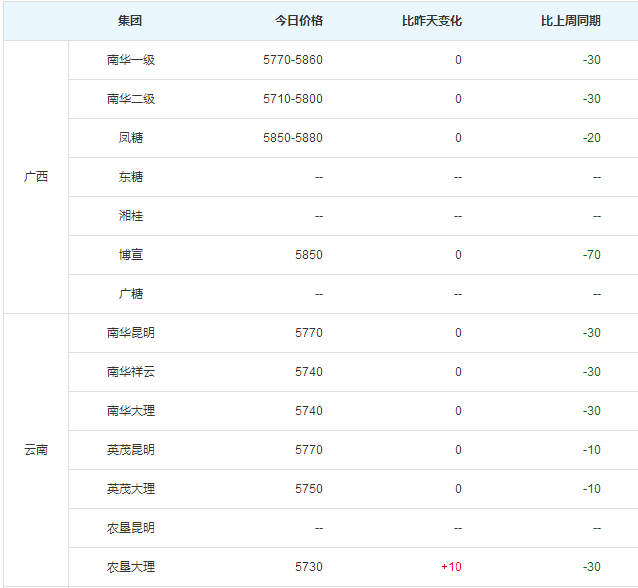Click the red +10 change value
The width and height of the screenshot is (638, 588).
pyautogui.click(x=451, y=567)
